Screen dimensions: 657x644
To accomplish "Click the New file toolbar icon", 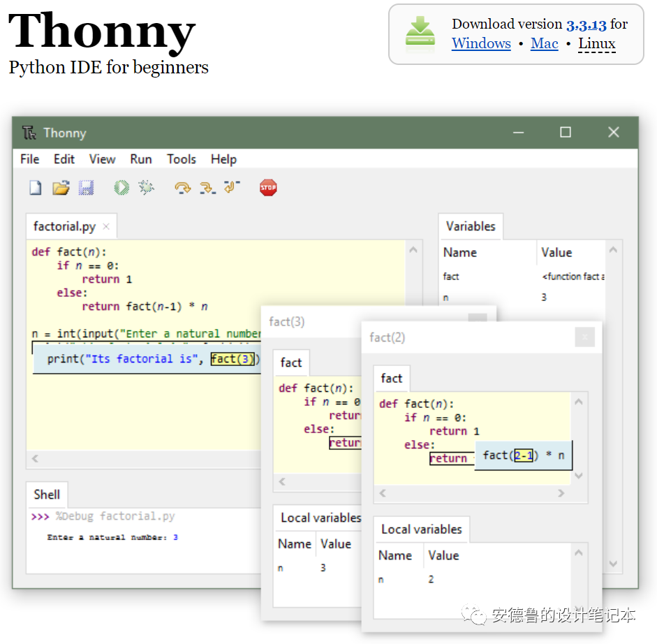I will coord(36,188).
